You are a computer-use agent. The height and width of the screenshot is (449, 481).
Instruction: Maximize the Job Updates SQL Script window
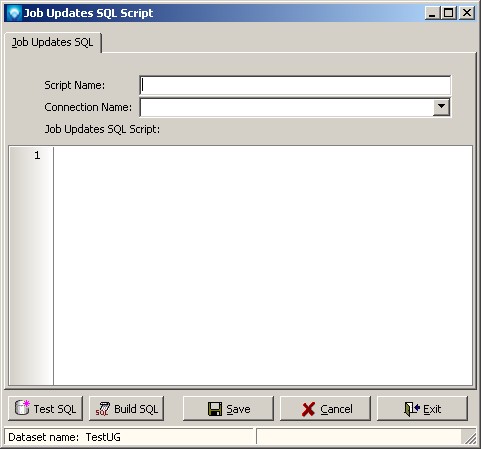click(449, 13)
